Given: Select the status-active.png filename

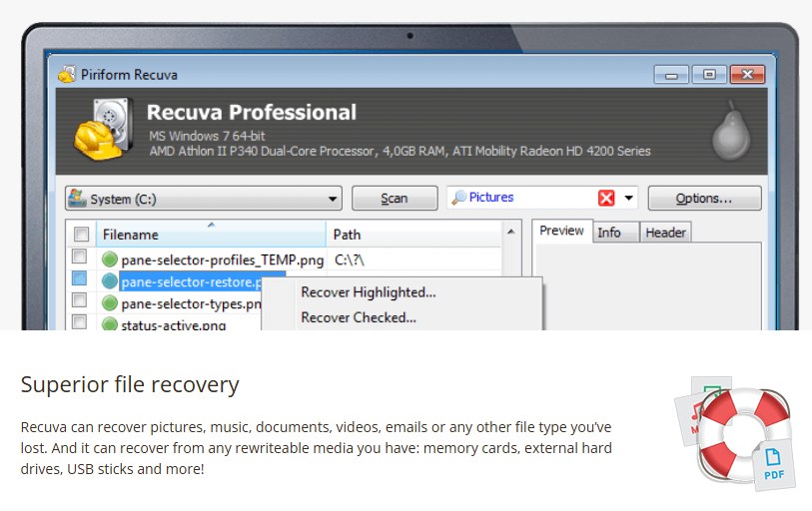Looking at the screenshot, I should pyautogui.click(x=174, y=325).
